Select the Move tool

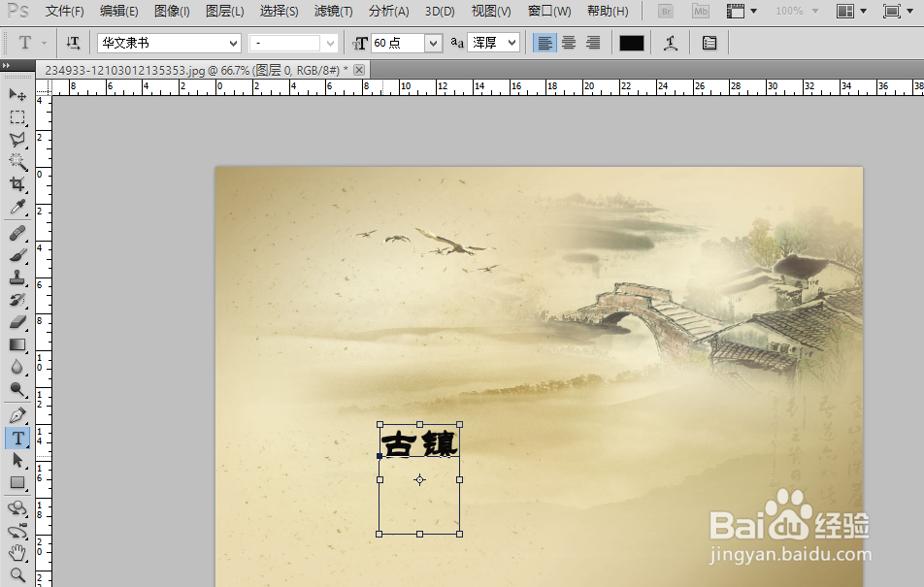[17, 94]
